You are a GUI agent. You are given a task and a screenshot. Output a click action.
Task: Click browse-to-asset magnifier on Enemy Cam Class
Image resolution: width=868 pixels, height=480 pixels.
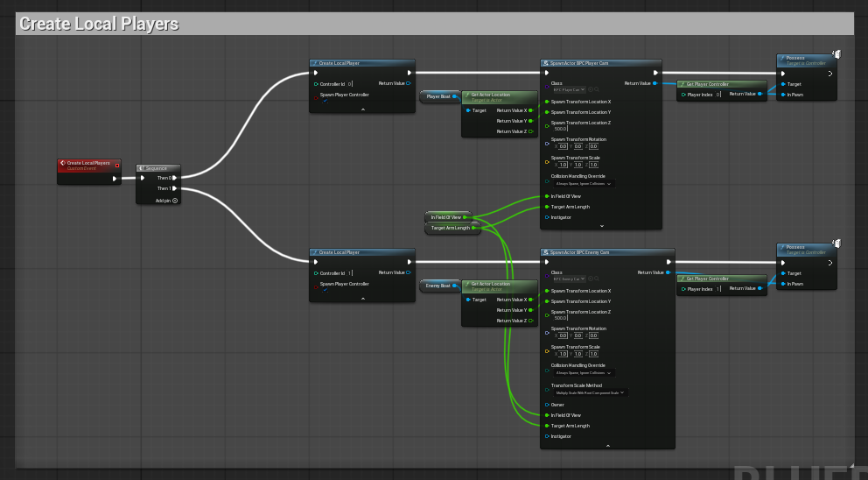[x=597, y=279]
